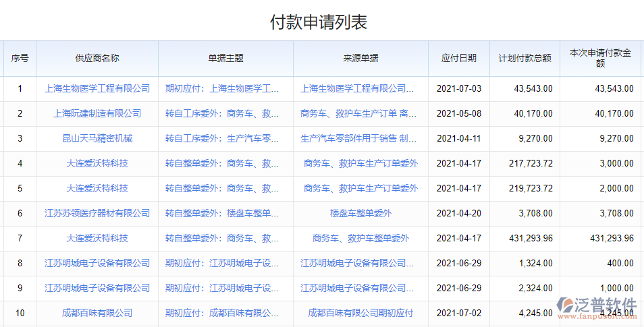Sort by 供应商名称 column header
644x327 pixels.
[97, 58]
